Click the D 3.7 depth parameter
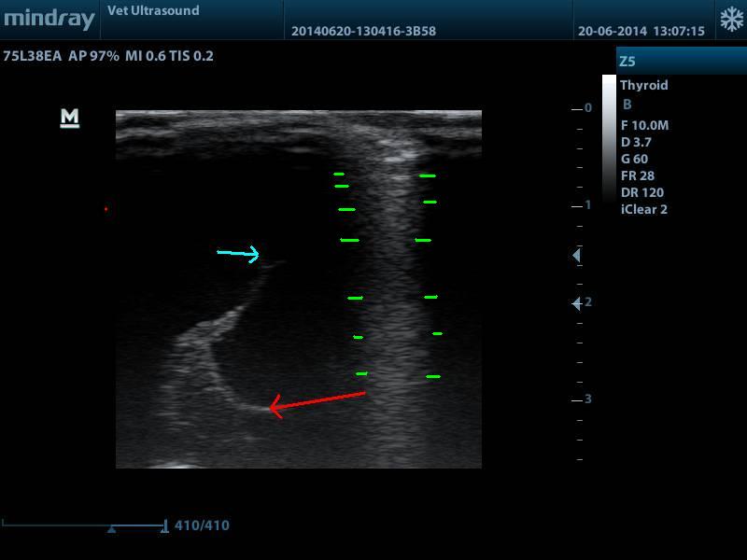The width and height of the screenshot is (747, 560). click(636, 142)
